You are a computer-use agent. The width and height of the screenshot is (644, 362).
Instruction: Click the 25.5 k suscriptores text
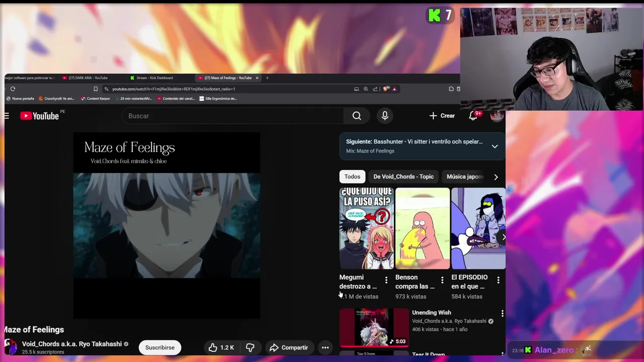(x=43, y=352)
